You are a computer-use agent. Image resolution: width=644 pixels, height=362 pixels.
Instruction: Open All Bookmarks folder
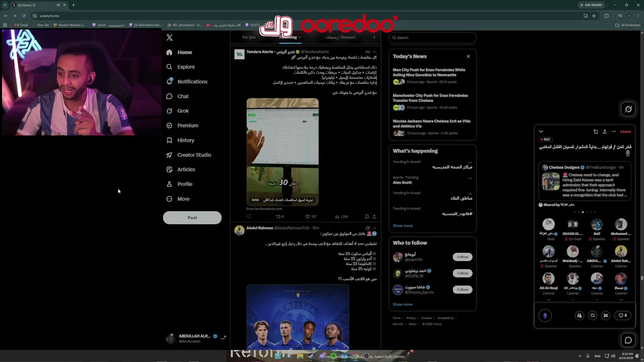pyautogui.click(x=628, y=25)
